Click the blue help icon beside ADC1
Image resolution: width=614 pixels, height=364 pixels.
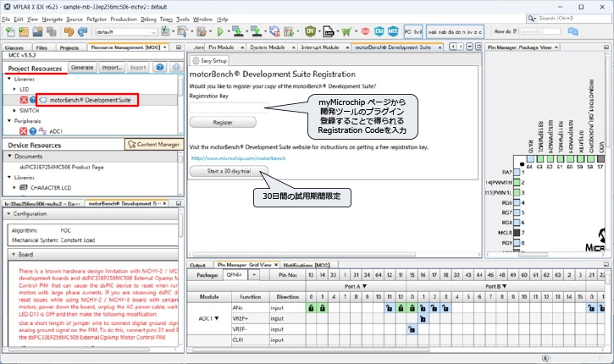32,132
